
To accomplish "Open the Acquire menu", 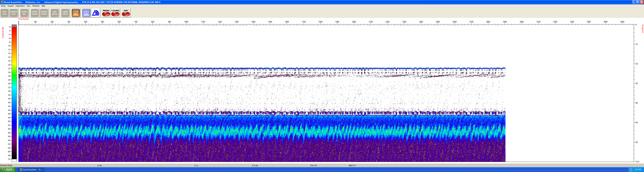I will 11,6.
